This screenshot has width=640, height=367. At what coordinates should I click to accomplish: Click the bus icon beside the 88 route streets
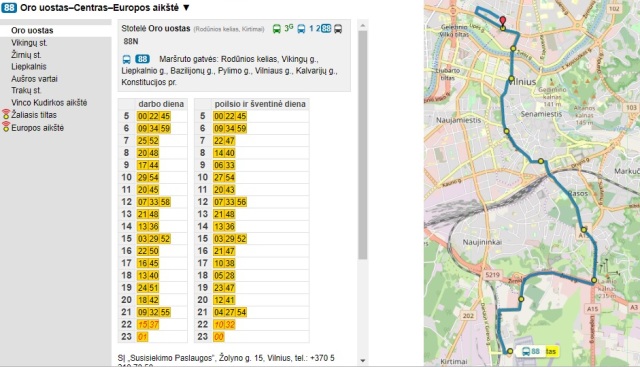(x=127, y=59)
